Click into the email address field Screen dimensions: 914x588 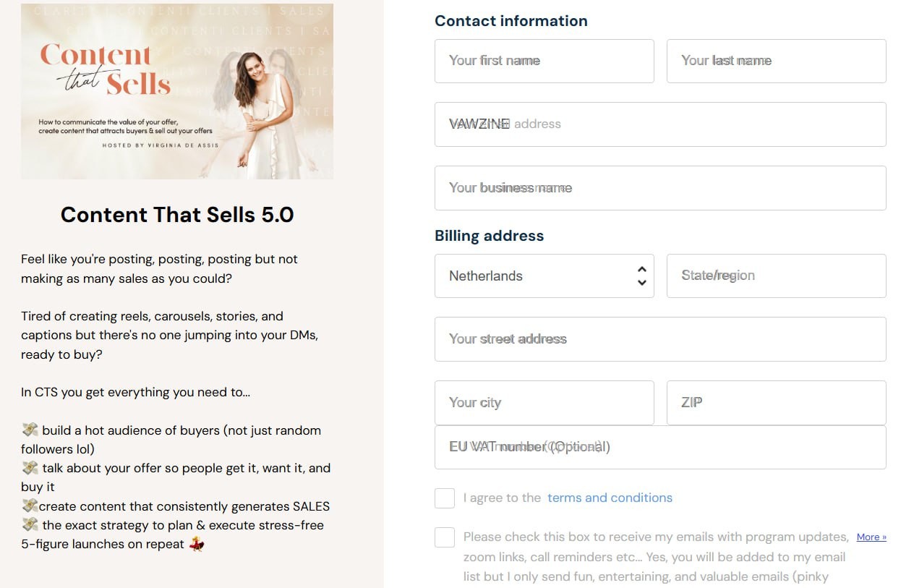tap(660, 124)
